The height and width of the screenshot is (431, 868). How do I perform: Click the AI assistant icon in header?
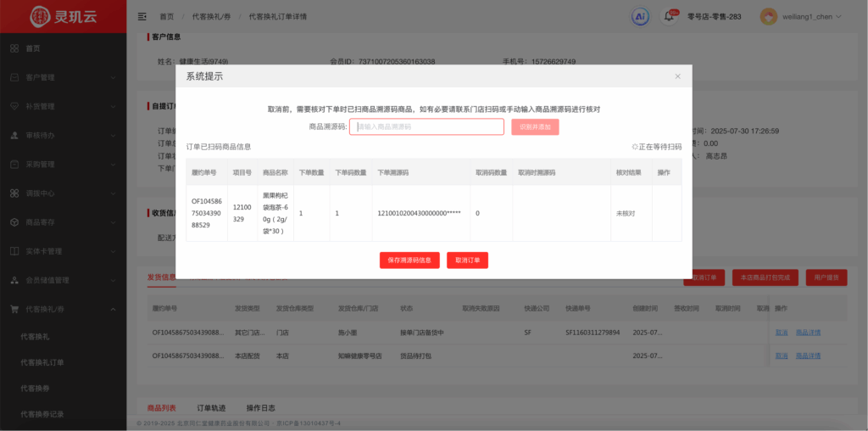641,16
